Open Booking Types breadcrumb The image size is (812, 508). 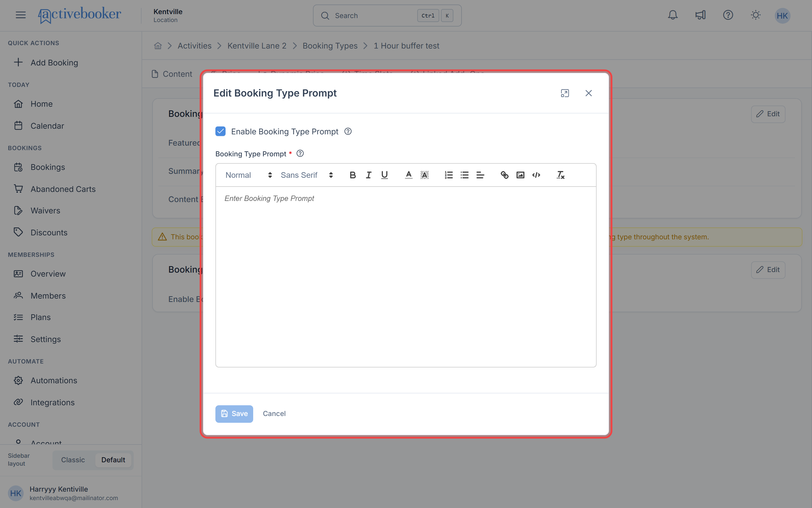(330, 46)
